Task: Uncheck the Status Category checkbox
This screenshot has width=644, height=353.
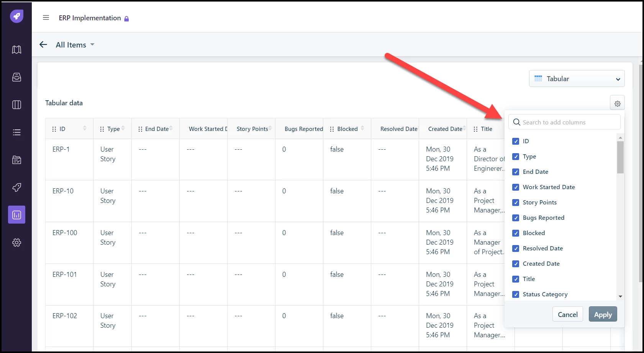Action: coord(516,294)
